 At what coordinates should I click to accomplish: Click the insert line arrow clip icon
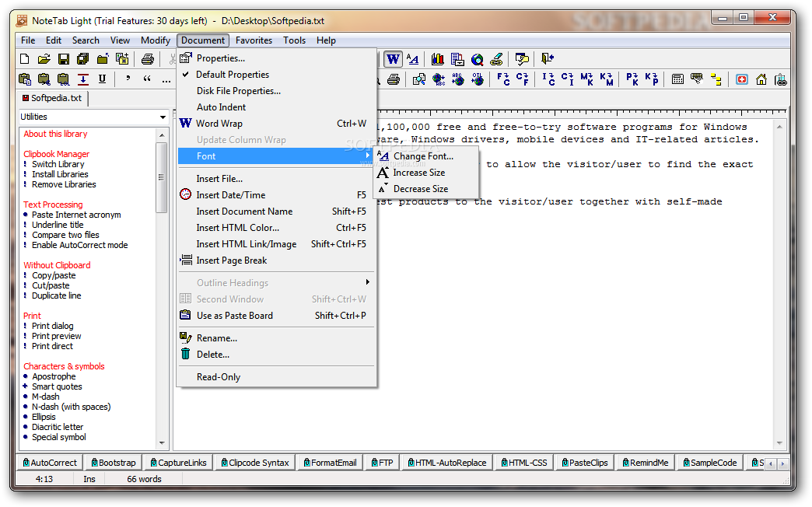pos(83,79)
